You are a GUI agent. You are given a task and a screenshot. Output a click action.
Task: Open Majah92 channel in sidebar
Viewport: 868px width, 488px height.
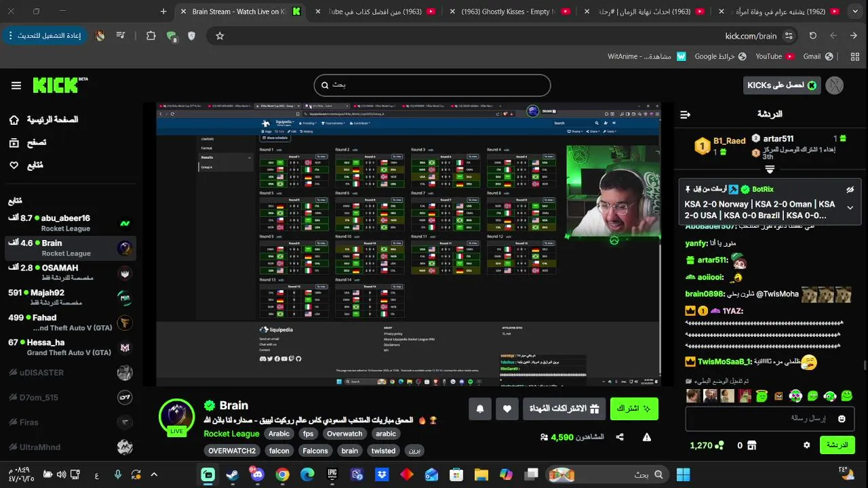[70, 298]
